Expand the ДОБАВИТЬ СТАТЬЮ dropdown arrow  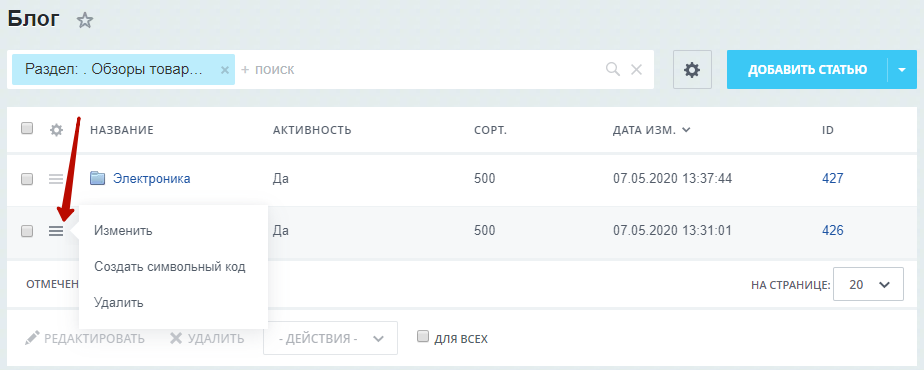pos(902,70)
